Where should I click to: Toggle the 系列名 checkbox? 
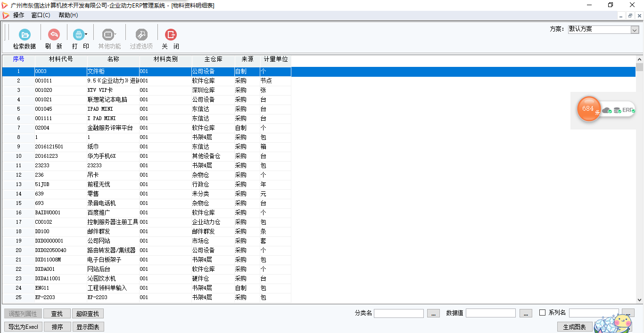(x=542, y=313)
